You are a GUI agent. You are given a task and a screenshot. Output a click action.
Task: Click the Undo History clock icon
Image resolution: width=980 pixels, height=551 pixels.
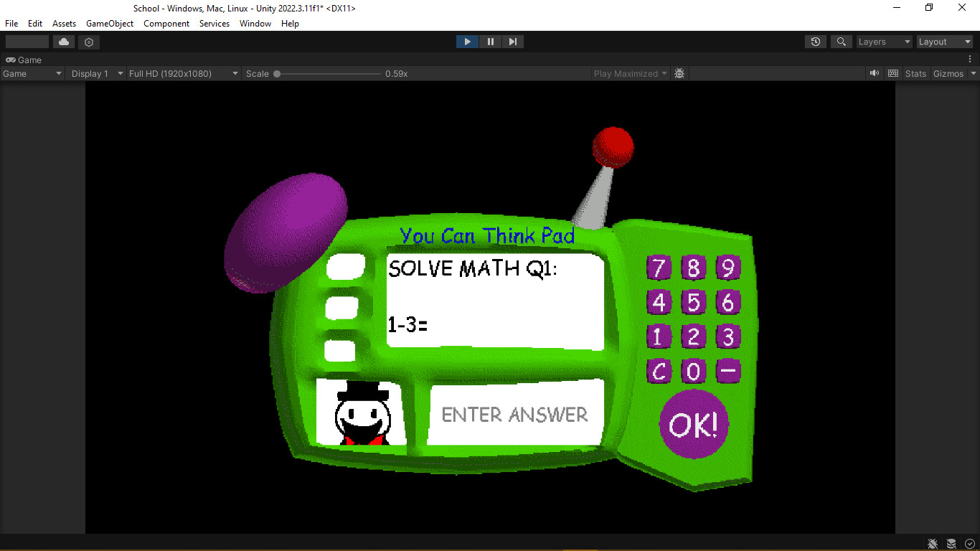816,42
